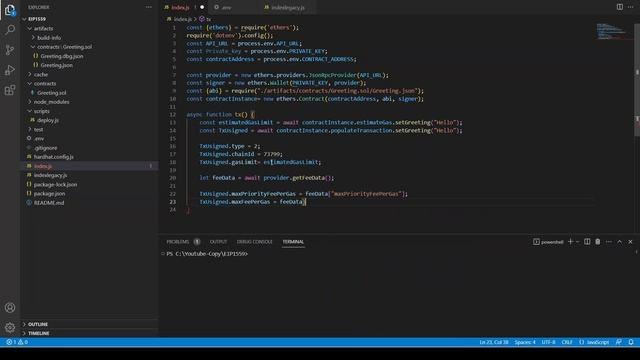This screenshot has width=640, height=360.
Task: Open the .gitignore file
Action: 45,148
